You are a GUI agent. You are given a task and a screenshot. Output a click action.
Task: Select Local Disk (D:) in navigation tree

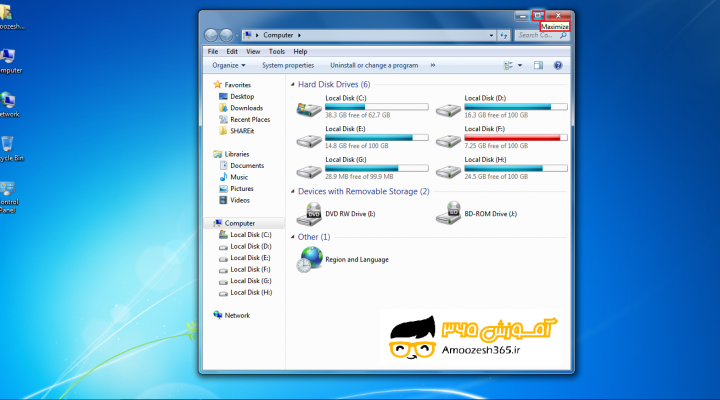pyautogui.click(x=245, y=246)
